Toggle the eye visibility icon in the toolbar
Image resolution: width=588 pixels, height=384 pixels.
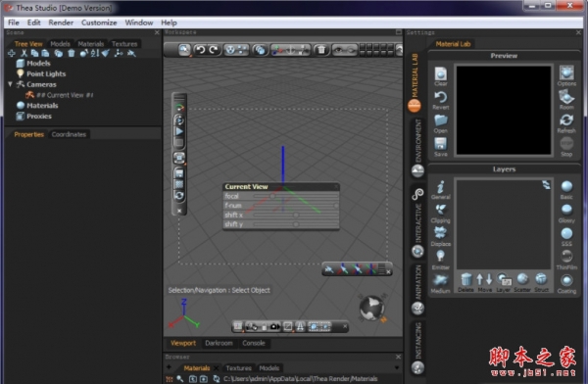(x=339, y=50)
